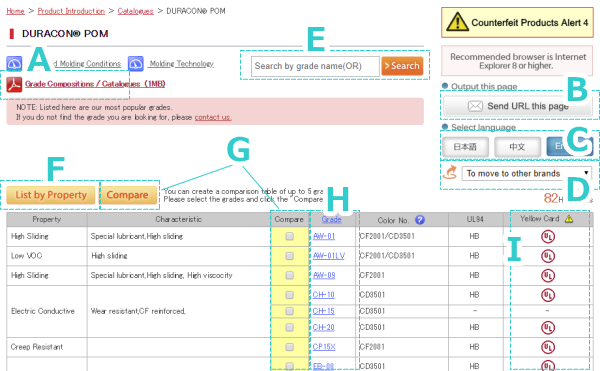Click the blue help icon beside Color No.
The width and height of the screenshot is (600, 371).
tap(420, 220)
